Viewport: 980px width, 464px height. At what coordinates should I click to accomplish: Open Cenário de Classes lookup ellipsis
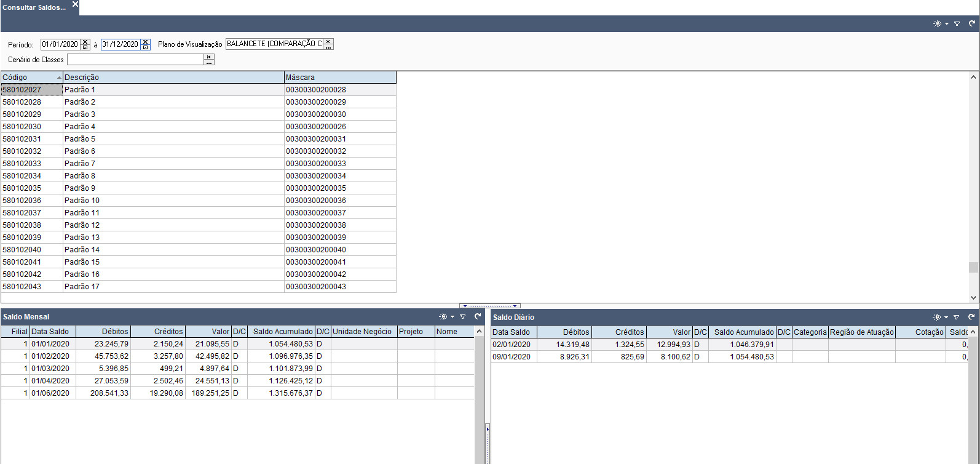[209, 62]
